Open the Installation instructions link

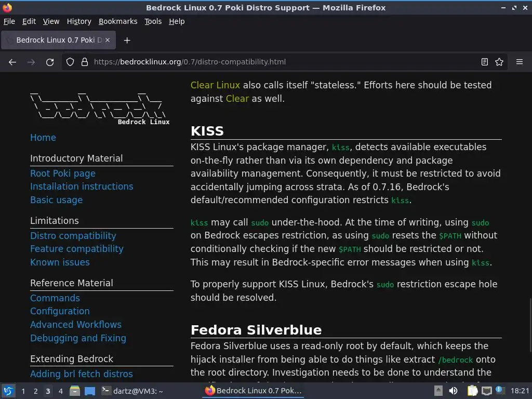[82, 187]
